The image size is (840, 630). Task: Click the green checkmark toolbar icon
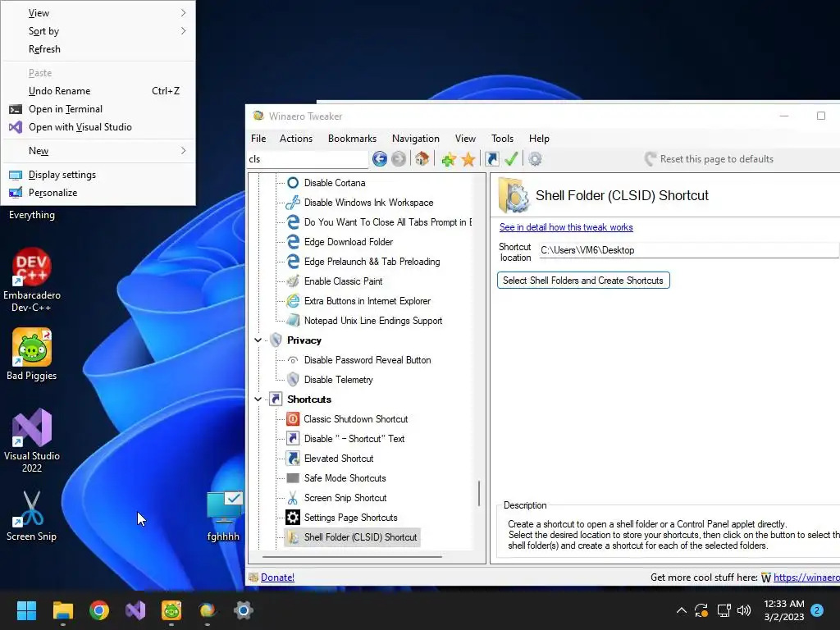click(511, 159)
